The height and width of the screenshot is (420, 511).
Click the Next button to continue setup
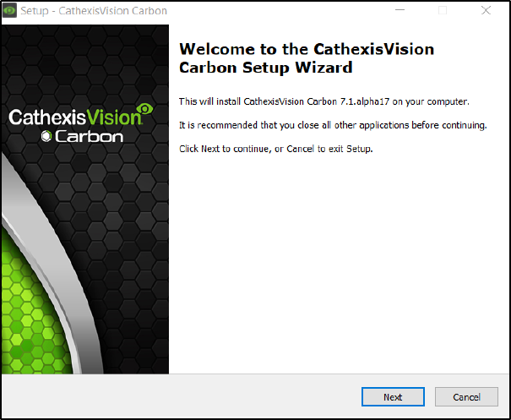[x=393, y=397]
